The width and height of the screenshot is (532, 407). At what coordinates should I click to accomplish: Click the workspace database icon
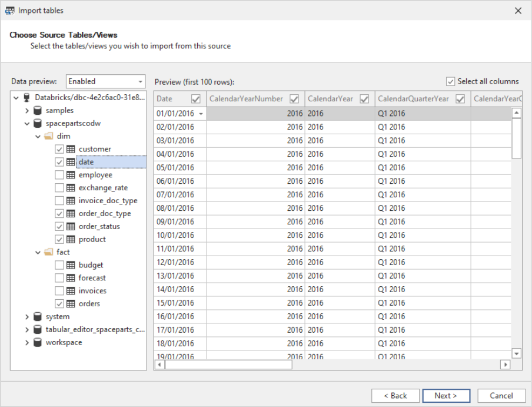pyautogui.click(x=36, y=342)
